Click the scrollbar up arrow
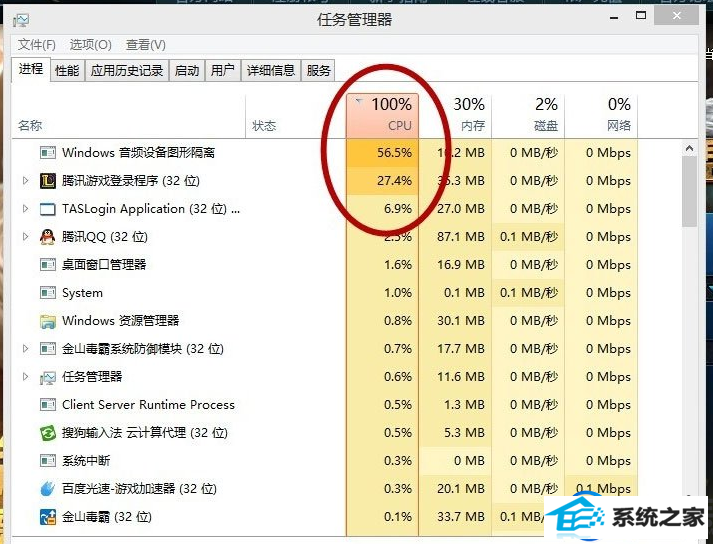Viewport: 713px width, 544px height. tap(689, 148)
